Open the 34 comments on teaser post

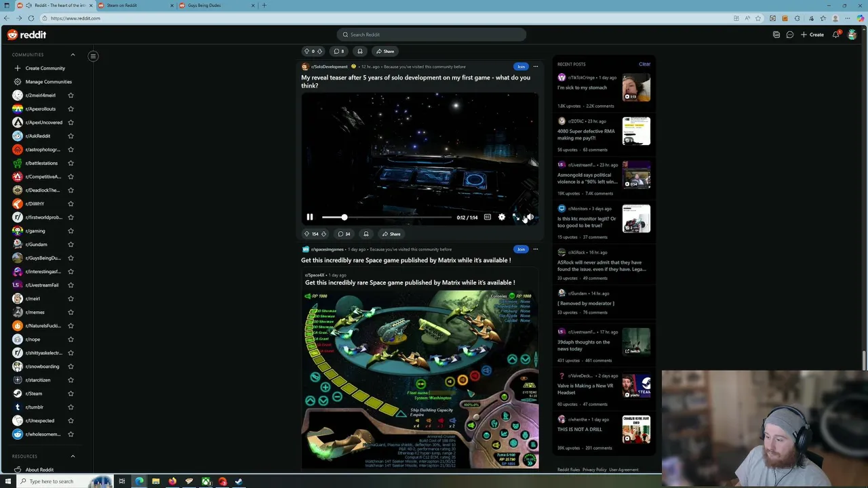click(x=344, y=234)
